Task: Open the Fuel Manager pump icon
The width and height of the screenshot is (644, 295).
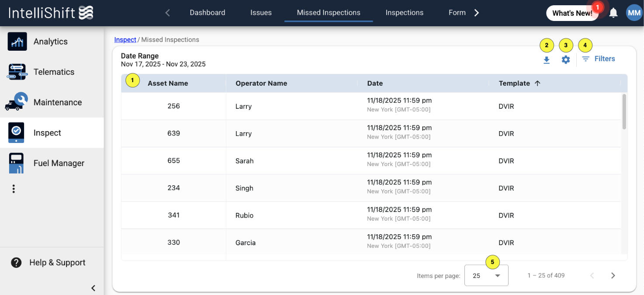Action: pyautogui.click(x=17, y=163)
